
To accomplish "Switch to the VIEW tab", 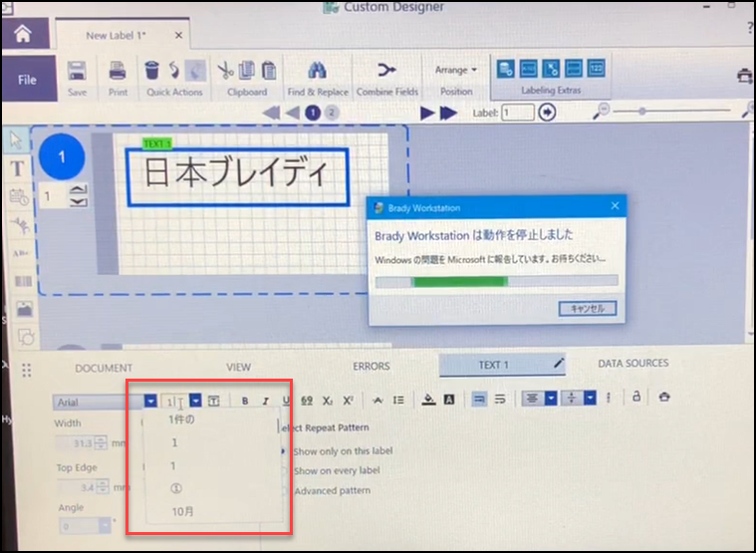I will tap(239, 367).
